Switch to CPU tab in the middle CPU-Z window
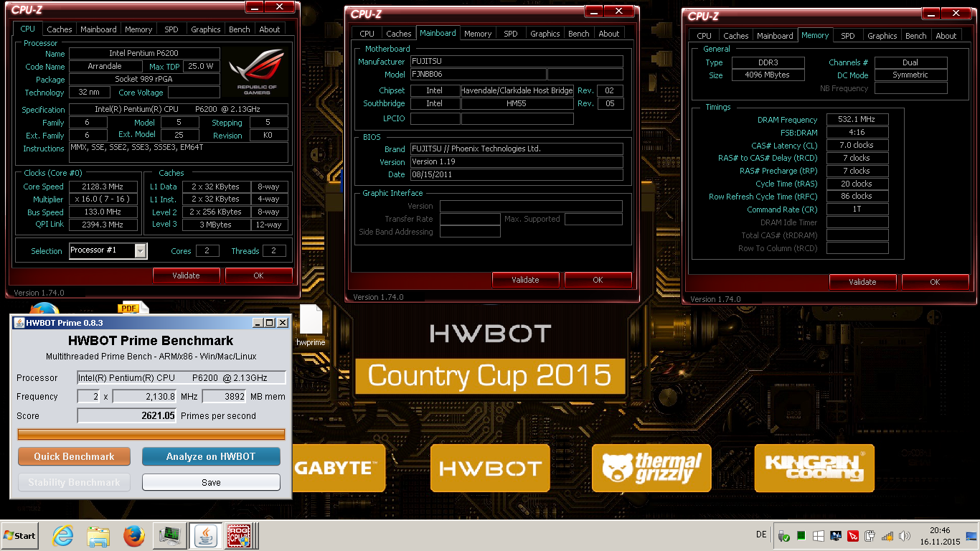The height and width of the screenshot is (551, 980). pyautogui.click(x=367, y=34)
